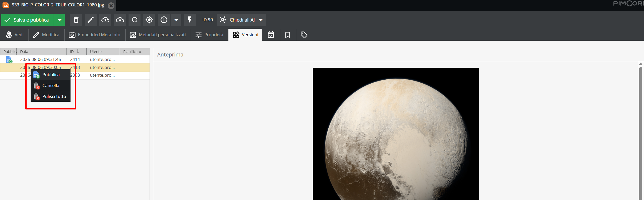Click the cloud upload icon
Image resolution: width=644 pixels, height=200 pixels.
point(105,20)
